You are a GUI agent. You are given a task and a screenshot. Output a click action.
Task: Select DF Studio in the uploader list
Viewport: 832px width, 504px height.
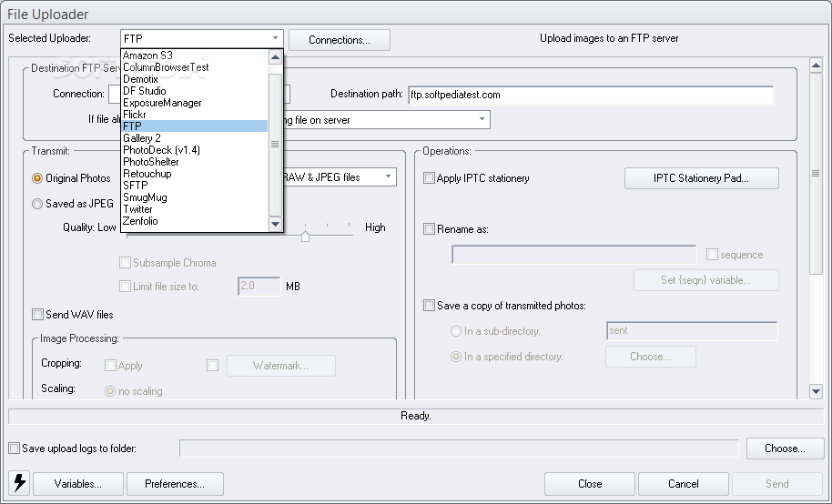pyautogui.click(x=194, y=91)
